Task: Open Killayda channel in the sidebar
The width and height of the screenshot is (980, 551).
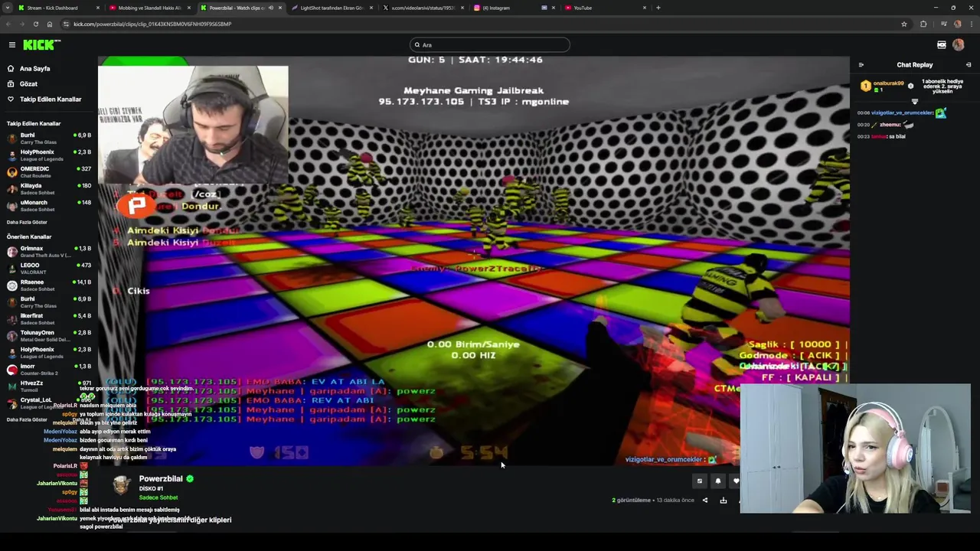Action: (49, 188)
